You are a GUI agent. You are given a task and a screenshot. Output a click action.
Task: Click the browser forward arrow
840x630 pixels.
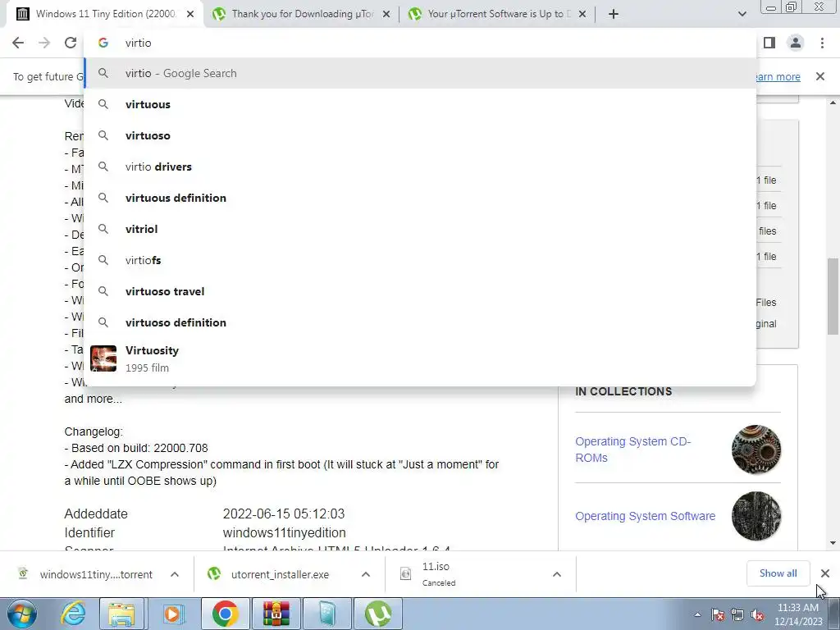coord(44,43)
